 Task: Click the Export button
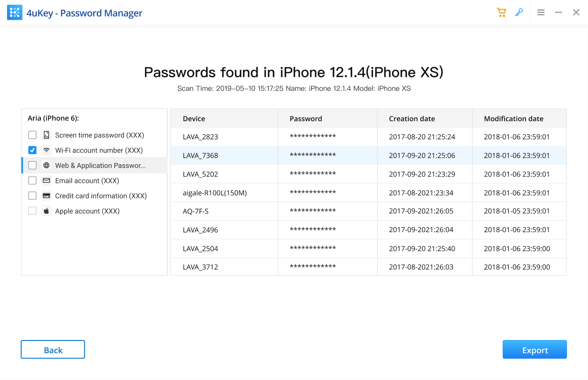tap(534, 350)
